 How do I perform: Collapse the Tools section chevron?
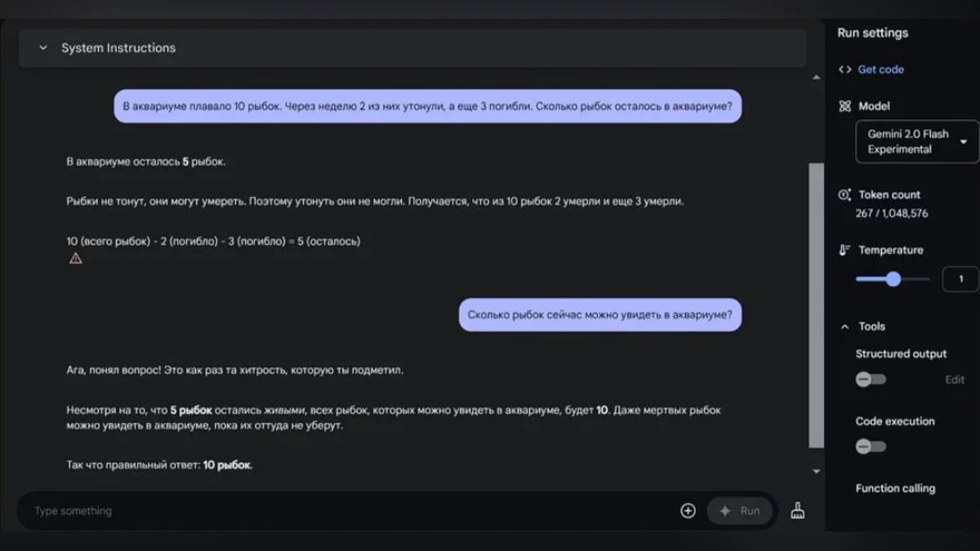(844, 327)
